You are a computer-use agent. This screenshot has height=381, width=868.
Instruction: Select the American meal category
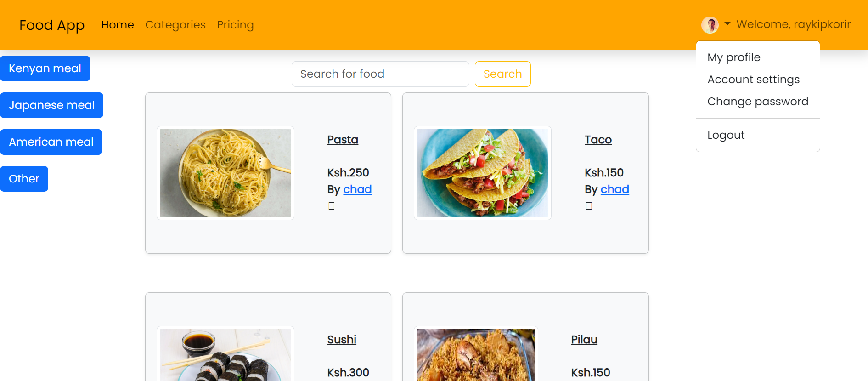tap(51, 142)
